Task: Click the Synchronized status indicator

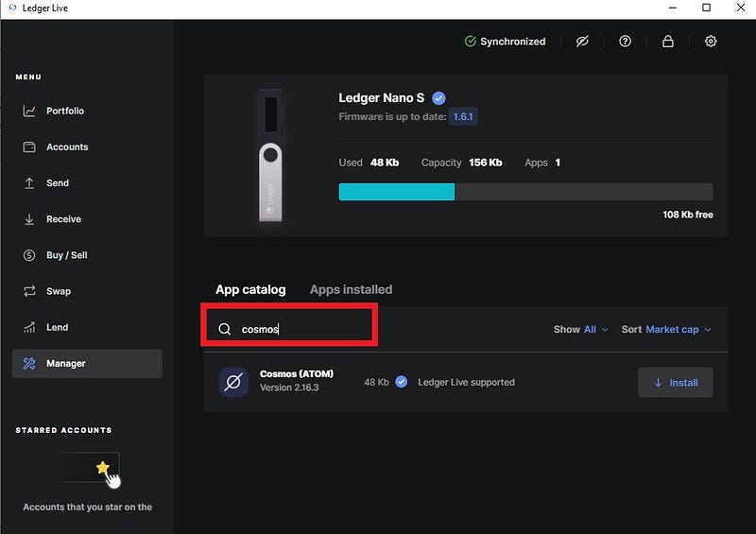Action: click(505, 42)
